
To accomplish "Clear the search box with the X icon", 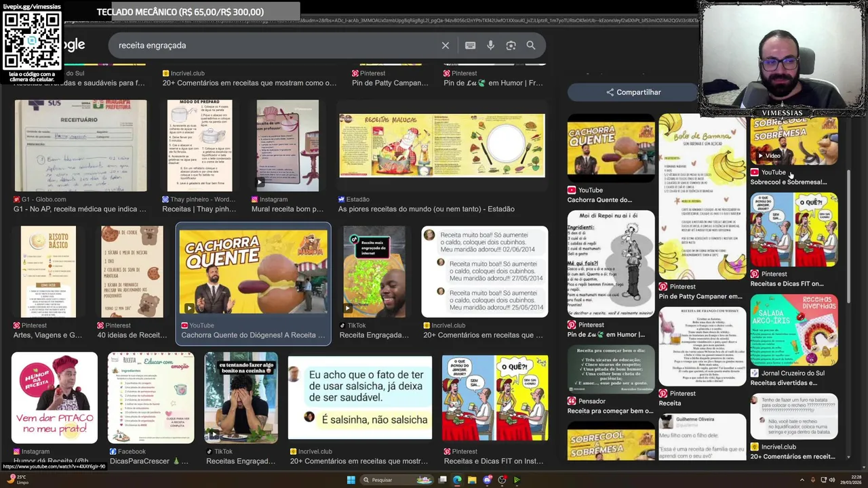I will point(446,45).
